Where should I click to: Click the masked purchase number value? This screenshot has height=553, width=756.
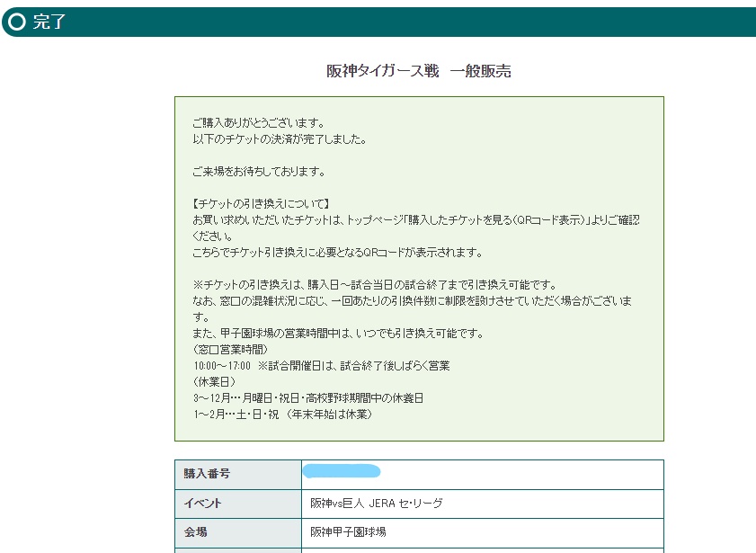click(342, 471)
